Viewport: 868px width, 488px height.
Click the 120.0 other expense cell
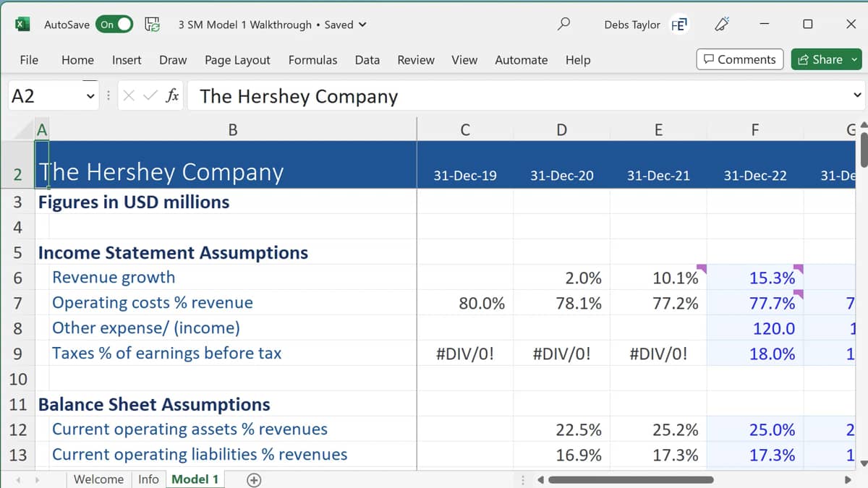[x=755, y=328]
